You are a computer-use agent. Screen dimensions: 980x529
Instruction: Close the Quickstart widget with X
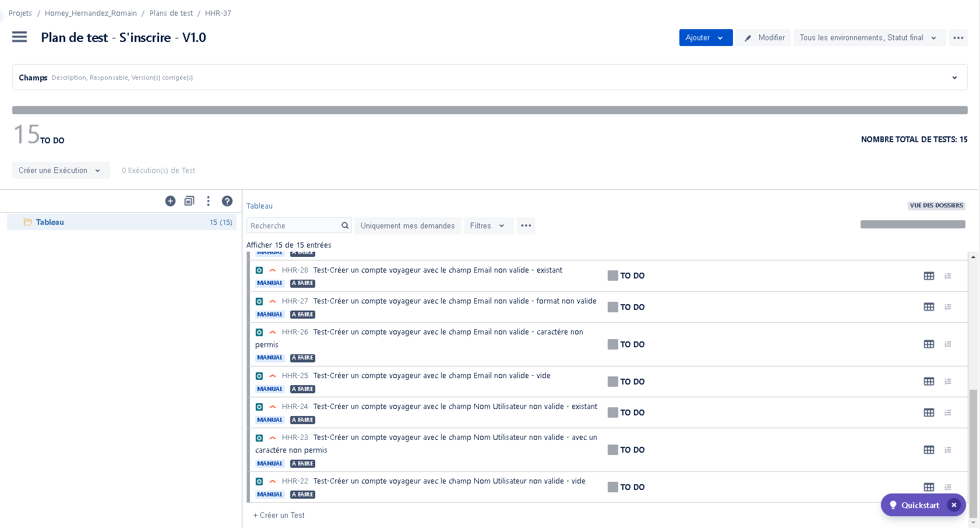pos(954,505)
